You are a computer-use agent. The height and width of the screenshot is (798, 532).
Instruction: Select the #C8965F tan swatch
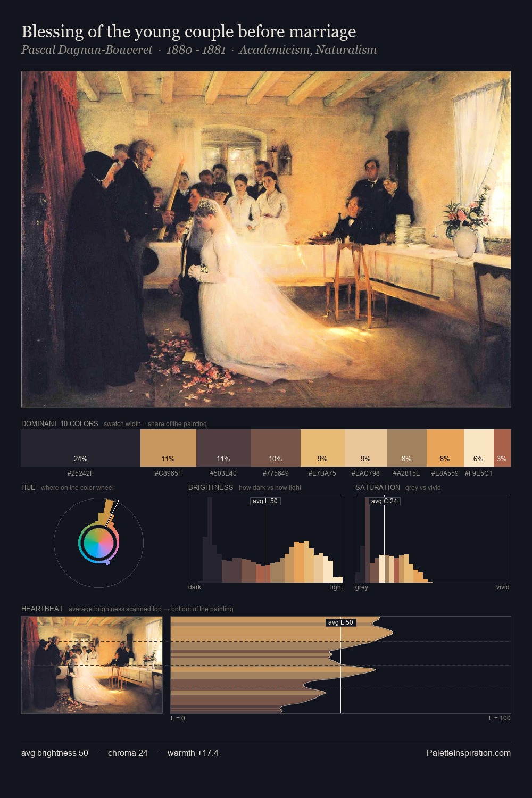(168, 448)
